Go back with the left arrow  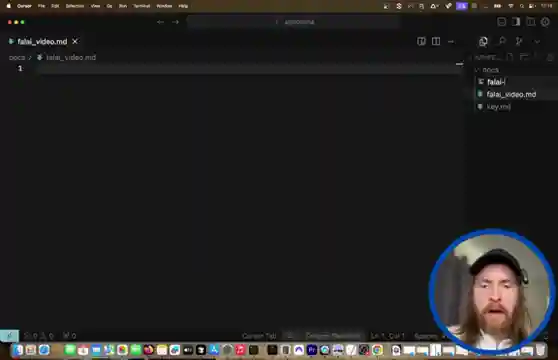[160, 22]
